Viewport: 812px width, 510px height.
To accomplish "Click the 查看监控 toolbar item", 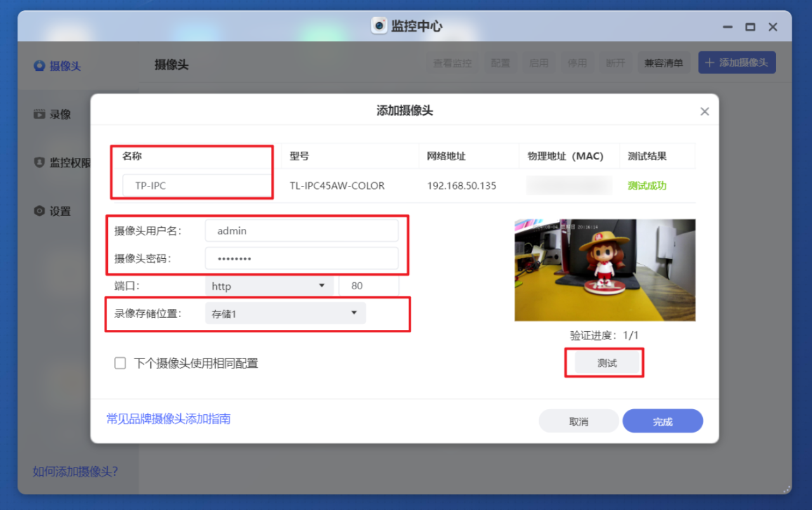I will pyautogui.click(x=452, y=62).
